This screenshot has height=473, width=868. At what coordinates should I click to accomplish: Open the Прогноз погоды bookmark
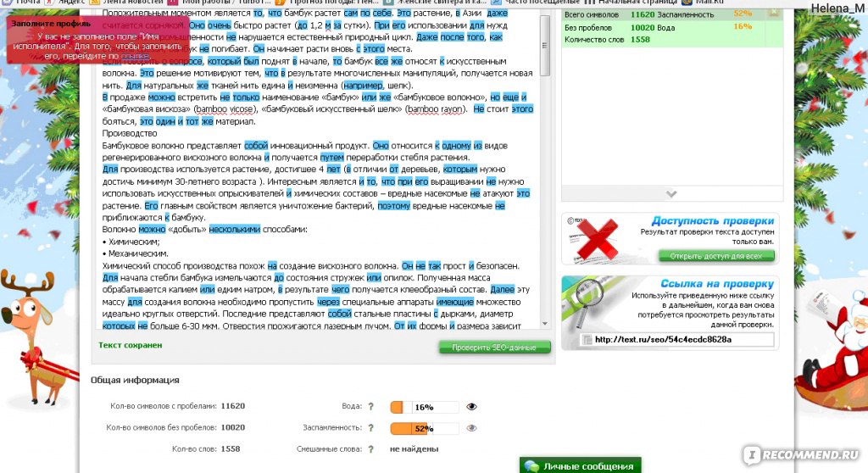327,3
